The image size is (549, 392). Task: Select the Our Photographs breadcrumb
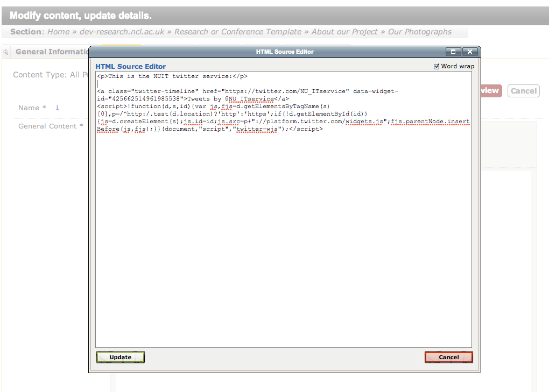pyautogui.click(x=420, y=32)
